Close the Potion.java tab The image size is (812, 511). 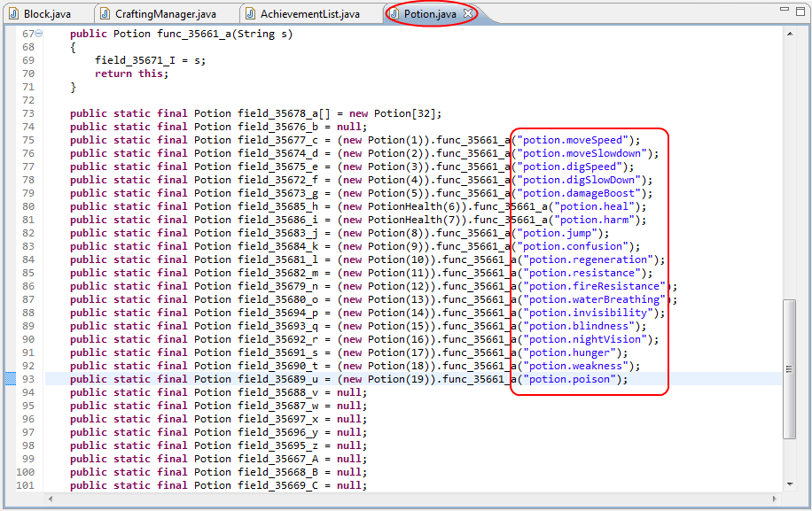(468, 13)
